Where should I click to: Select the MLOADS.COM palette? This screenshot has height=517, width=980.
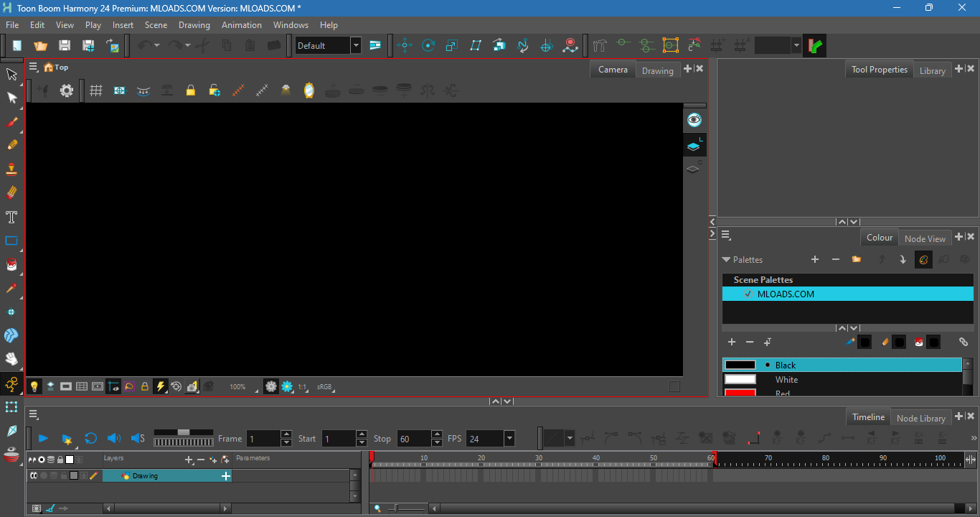848,294
